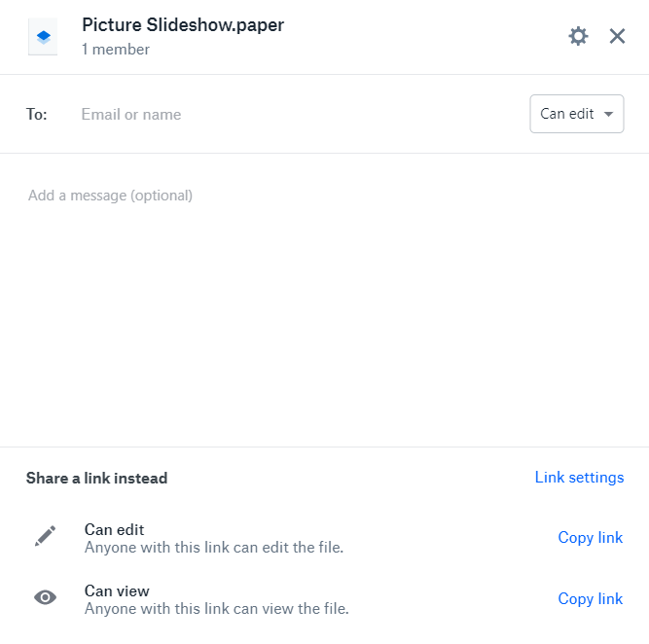649x644 pixels.
Task: Open the Can edit permission dropdown
Action: coord(577,114)
